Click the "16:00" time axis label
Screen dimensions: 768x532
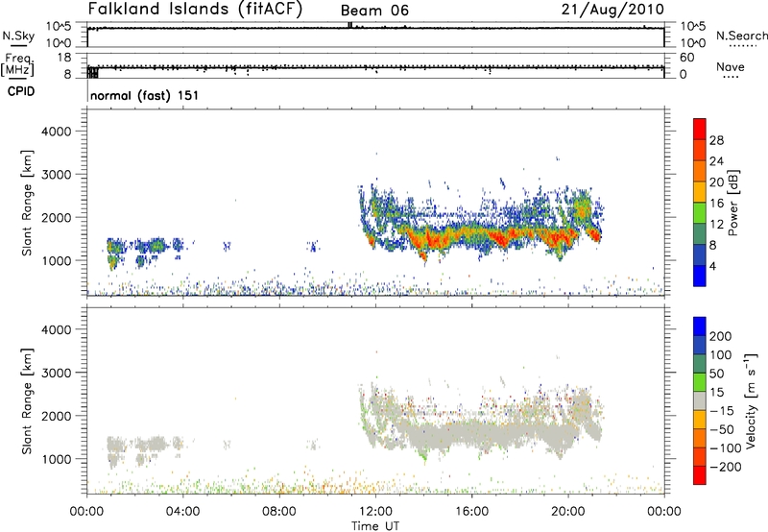click(x=471, y=512)
